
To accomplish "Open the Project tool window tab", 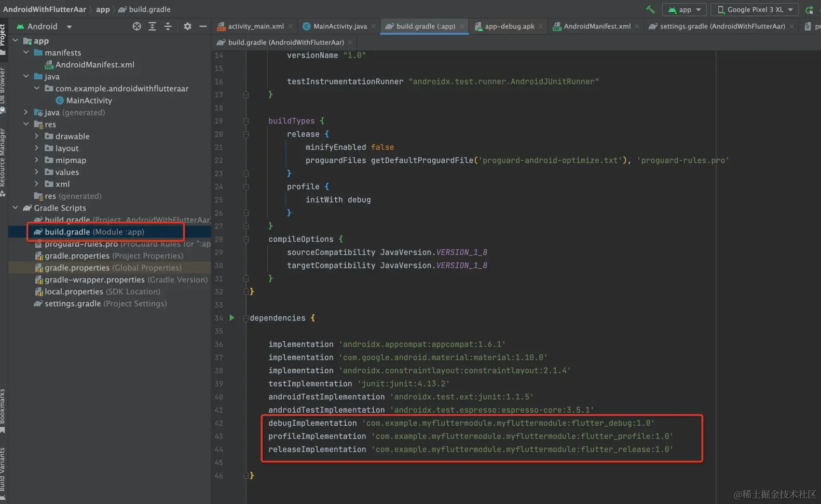I will click(x=3, y=39).
